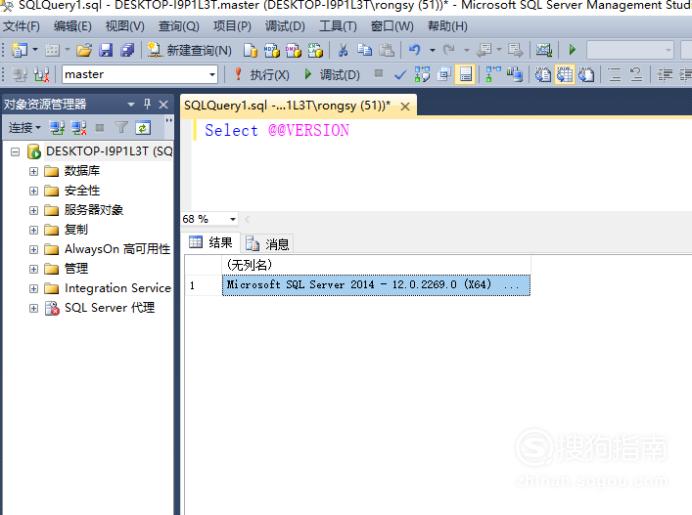
Task: Toggle Include Actual Execution Plan icon
Action: 493,75
